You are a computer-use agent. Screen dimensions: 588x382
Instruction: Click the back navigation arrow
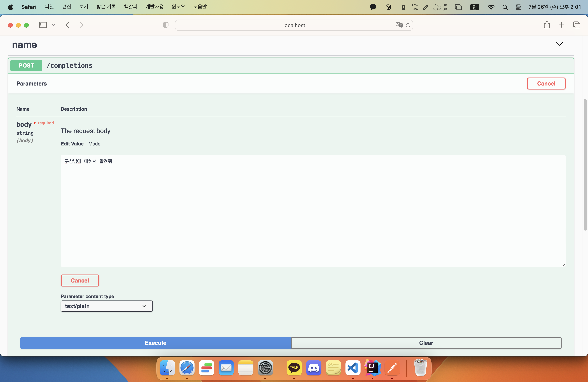click(x=67, y=25)
